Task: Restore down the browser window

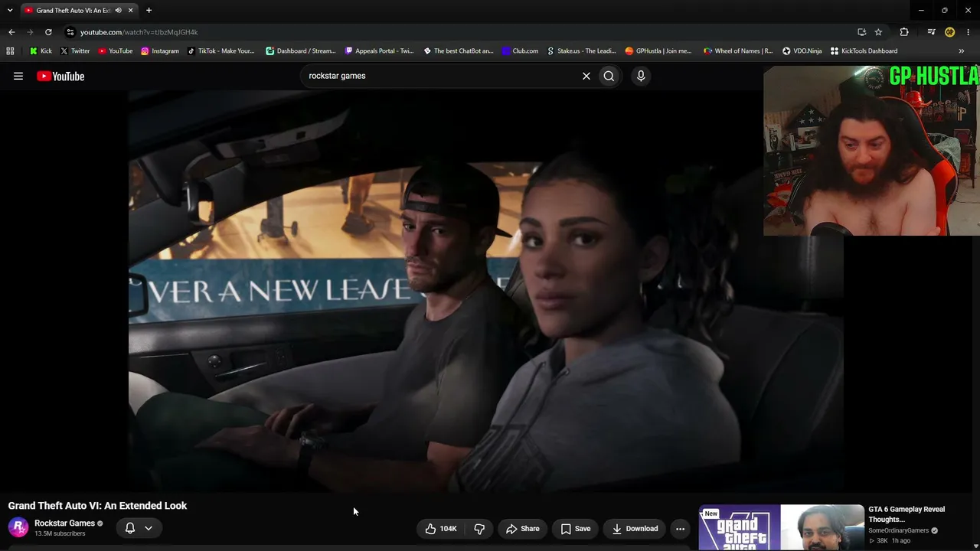Action: [944, 10]
